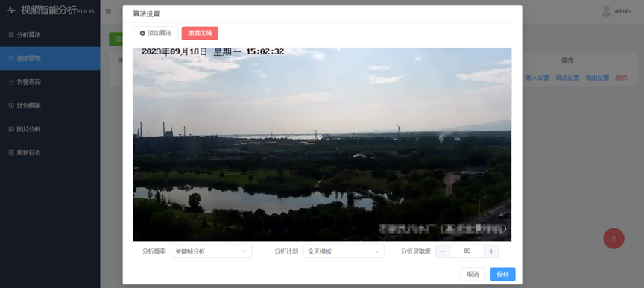644x288 pixels.
Task: Increase 分析灵敏度 with the plus button
Action: coord(491,251)
